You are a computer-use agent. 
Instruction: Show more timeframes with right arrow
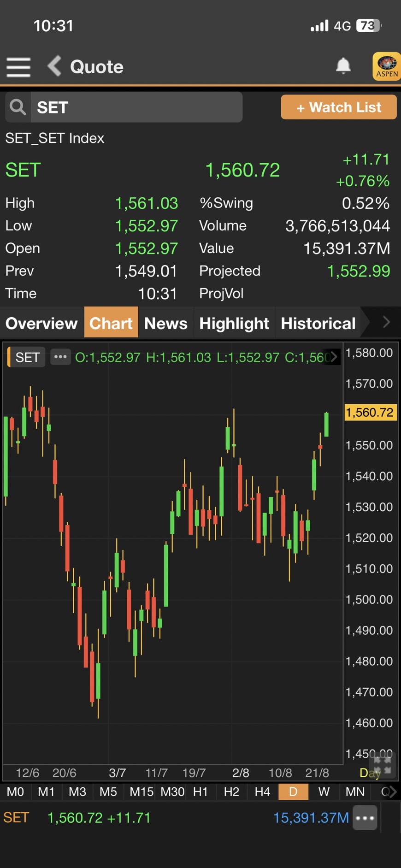pyautogui.click(x=391, y=792)
